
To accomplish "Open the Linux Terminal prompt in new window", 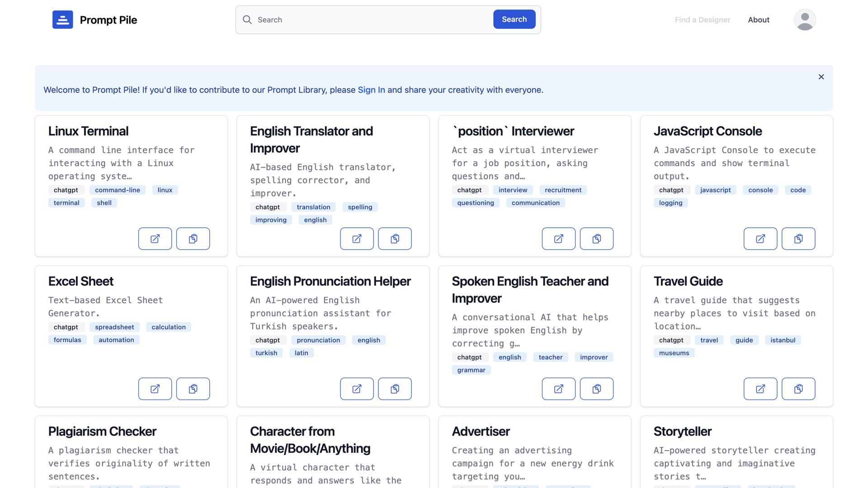I will click(155, 239).
